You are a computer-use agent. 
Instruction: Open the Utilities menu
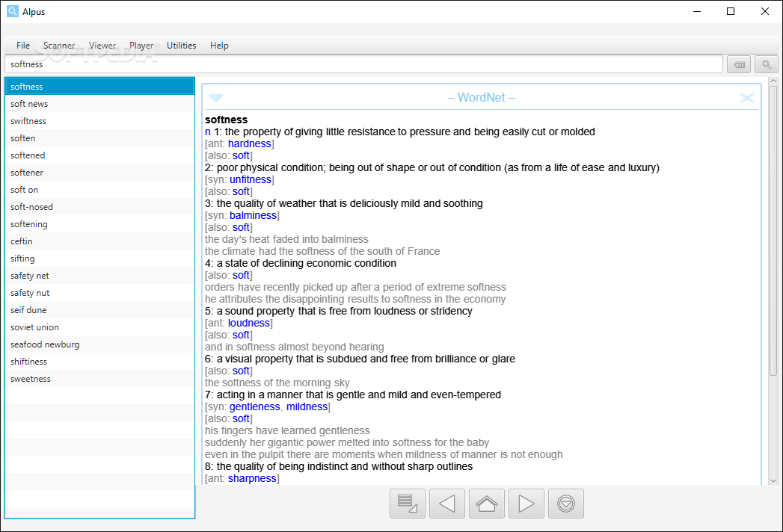pyautogui.click(x=181, y=46)
